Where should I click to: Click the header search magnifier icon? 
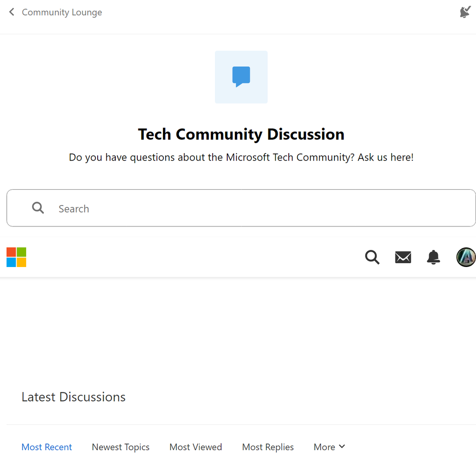[x=372, y=258]
